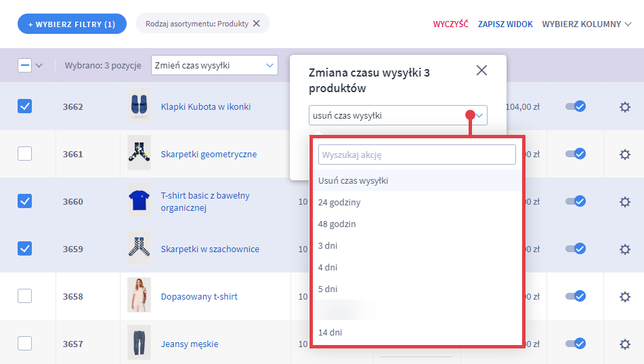
Task: Click the Wybierz filtry button
Action: tap(72, 24)
